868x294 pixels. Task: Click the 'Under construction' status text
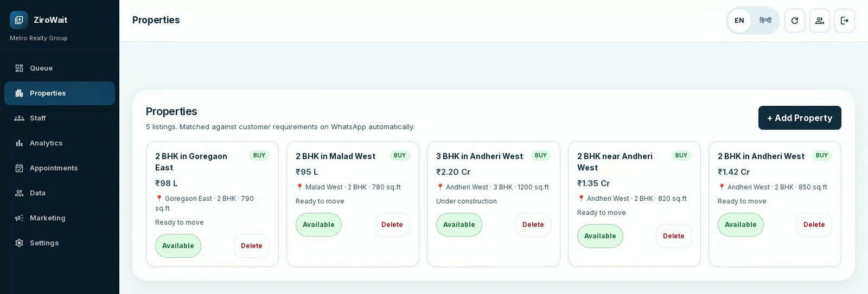467,201
